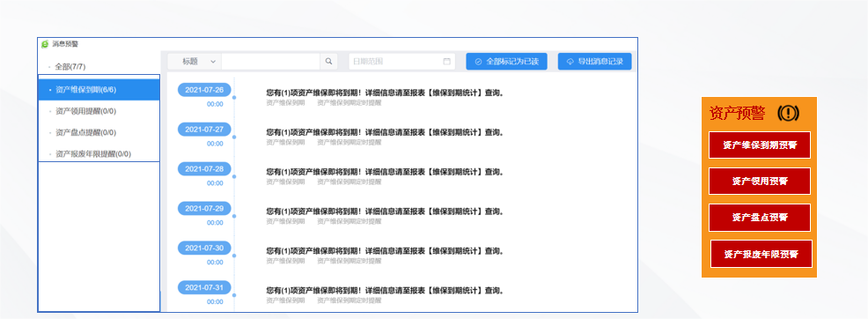Screen dimensions: 868x319
Task: Click the cloud export icon in 导出消息记录
Action: (x=570, y=62)
